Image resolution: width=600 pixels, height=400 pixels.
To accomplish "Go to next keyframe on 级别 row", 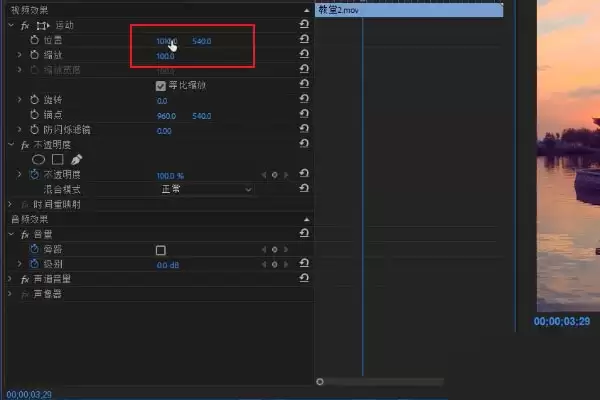I will (285, 264).
